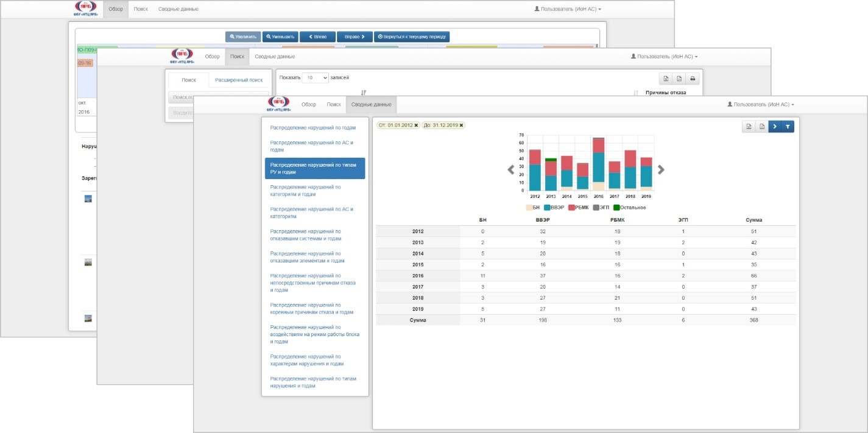Go to next chart with right arrow

(661, 170)
